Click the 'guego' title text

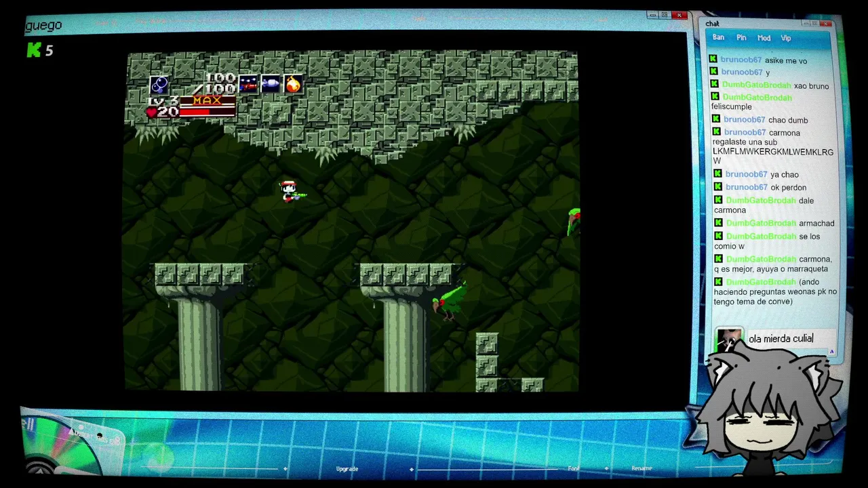pos(43,26)
